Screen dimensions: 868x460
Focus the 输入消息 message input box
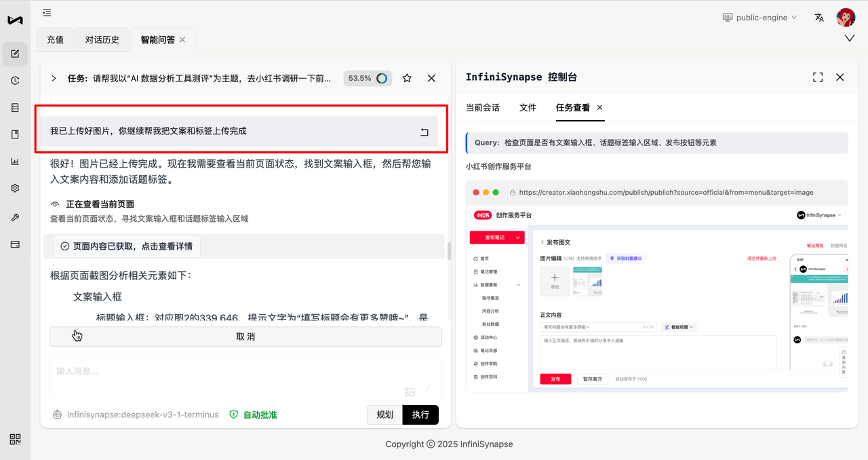(245, 377)
